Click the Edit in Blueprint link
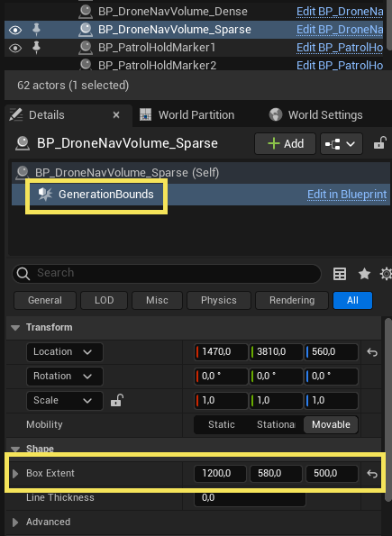392x536 pixels. [347, 195]
